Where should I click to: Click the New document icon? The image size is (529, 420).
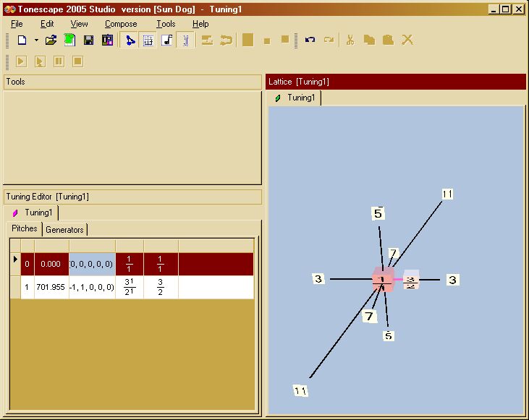[x=22, y=40]
